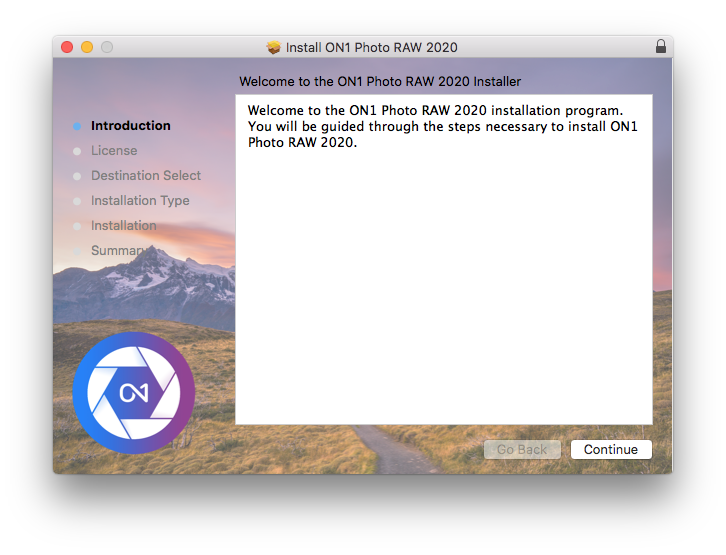Click the blue bullet next to Introduction
726x555 pixels.
pyautogui.click(x=77, y=126)
